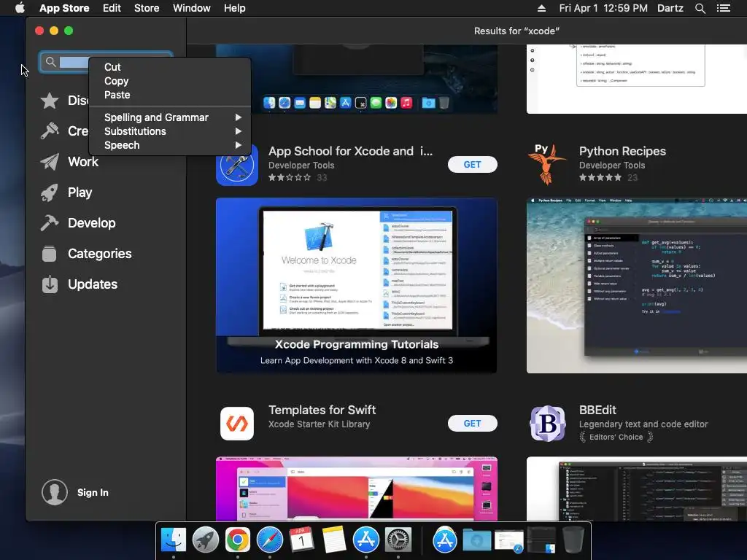747x560 pixels.
Task: Click the Discover star icon in sidebar
Action: pos(50,101)
